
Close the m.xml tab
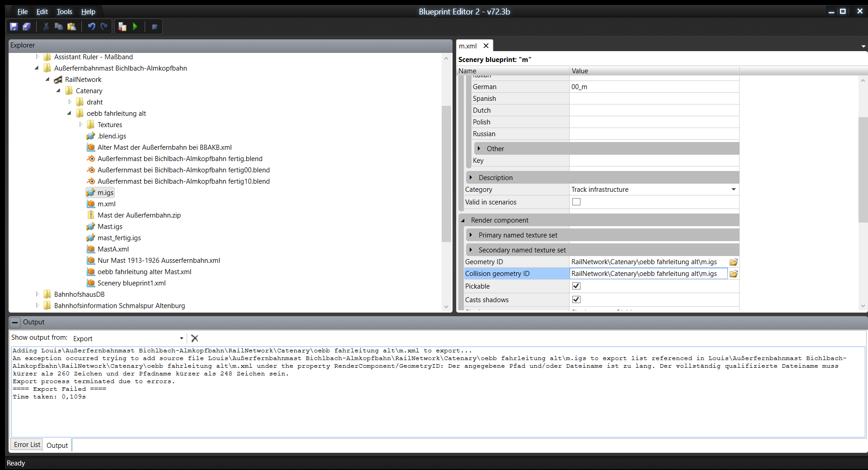point(486,46)
